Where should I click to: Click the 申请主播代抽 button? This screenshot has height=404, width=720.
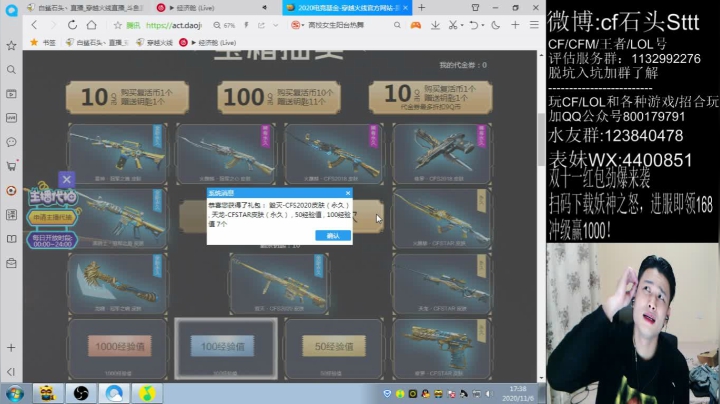[x=52, y=217]
